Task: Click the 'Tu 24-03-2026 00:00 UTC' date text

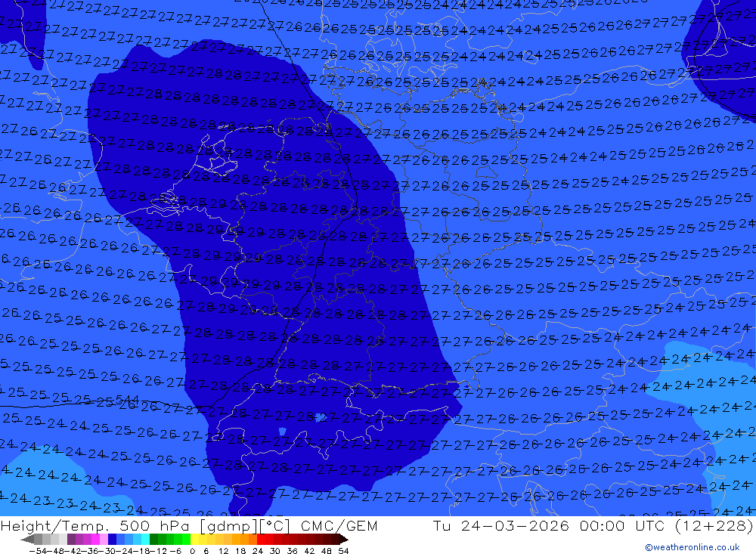Action: [548, 525]
